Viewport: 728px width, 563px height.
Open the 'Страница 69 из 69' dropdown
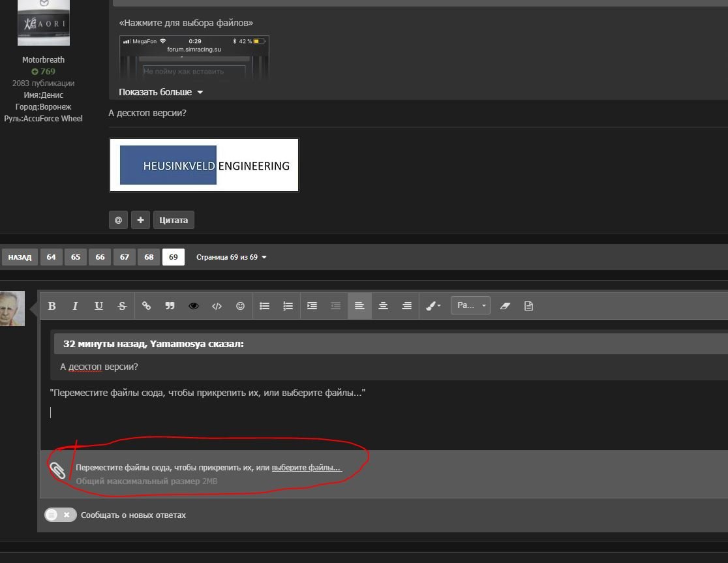232,257
